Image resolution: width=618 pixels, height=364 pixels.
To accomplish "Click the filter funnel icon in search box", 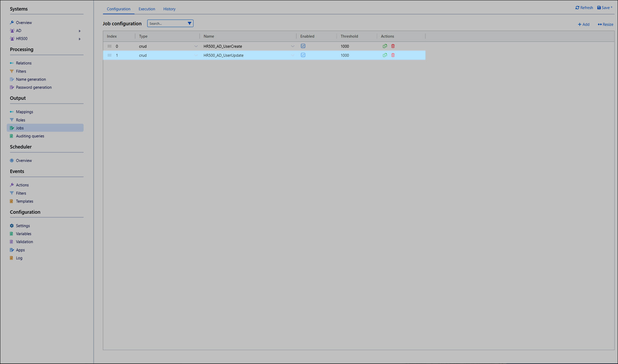I will tap(189, 23).
